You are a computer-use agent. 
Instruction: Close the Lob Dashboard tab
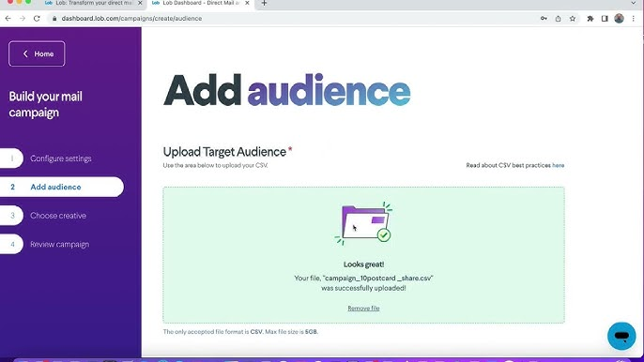(x=247, y=3)
